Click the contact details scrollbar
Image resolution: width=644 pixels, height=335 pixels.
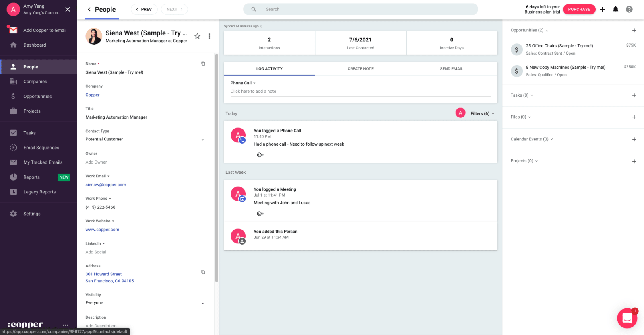[x=217, y=168]
